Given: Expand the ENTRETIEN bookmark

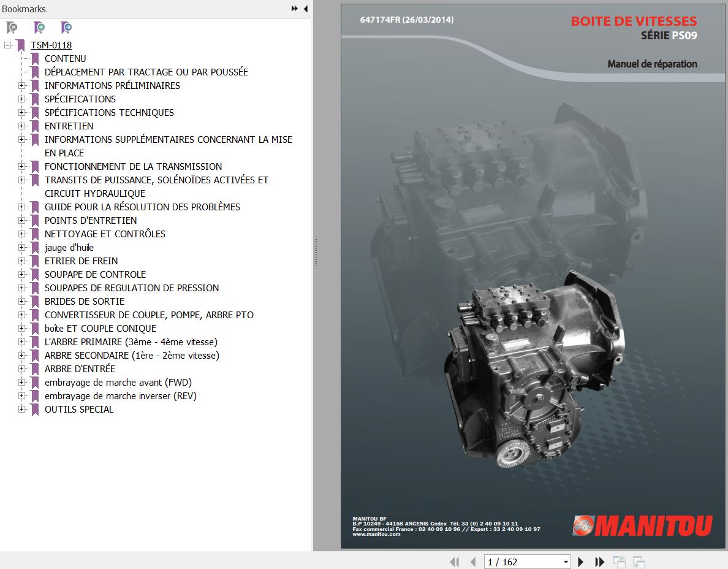Looking at the screenshot, I should (21, 126).
